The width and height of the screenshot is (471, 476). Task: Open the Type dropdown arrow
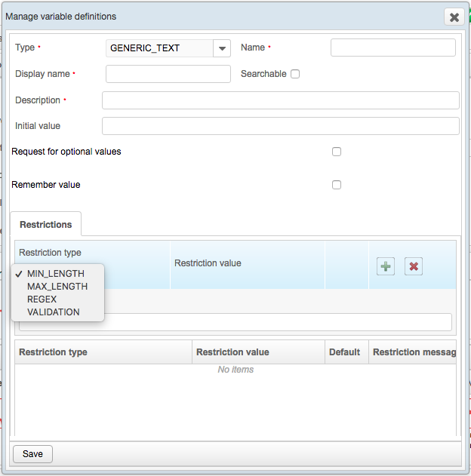pyautogui.click(x=222, y=48)
